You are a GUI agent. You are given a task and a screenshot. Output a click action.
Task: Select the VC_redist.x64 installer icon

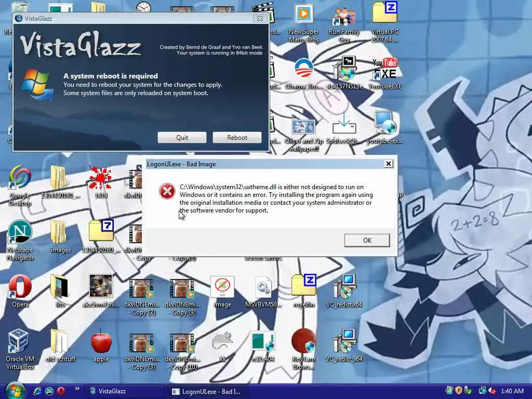tap(344, 291)
